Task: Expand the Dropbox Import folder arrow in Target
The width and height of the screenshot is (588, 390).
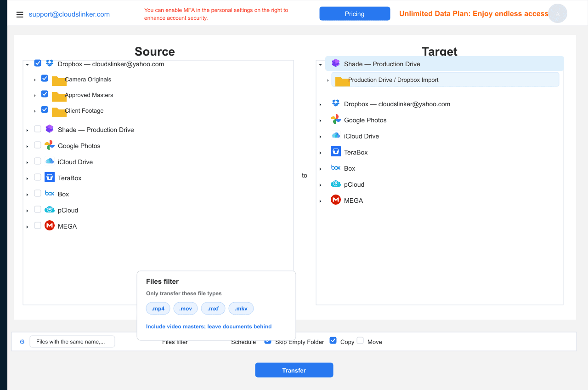Action: 328,80
